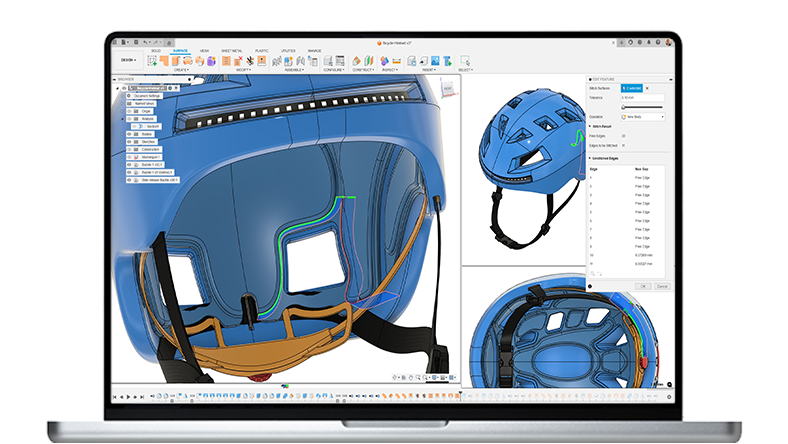
Task: Open the Assemble menu dropdown
Action: tap(294, 70)
